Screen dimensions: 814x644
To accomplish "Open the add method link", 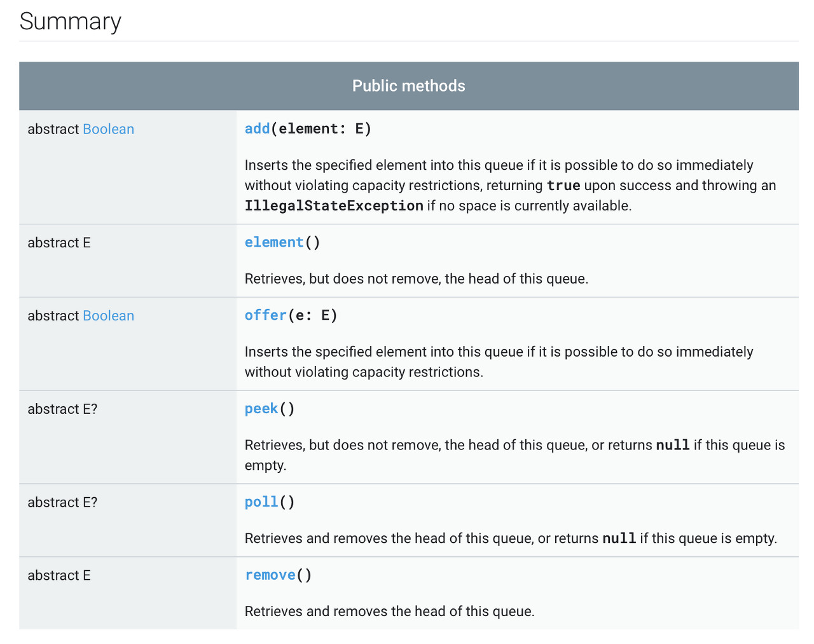I will pyautogui.click(x=258, y=128).
